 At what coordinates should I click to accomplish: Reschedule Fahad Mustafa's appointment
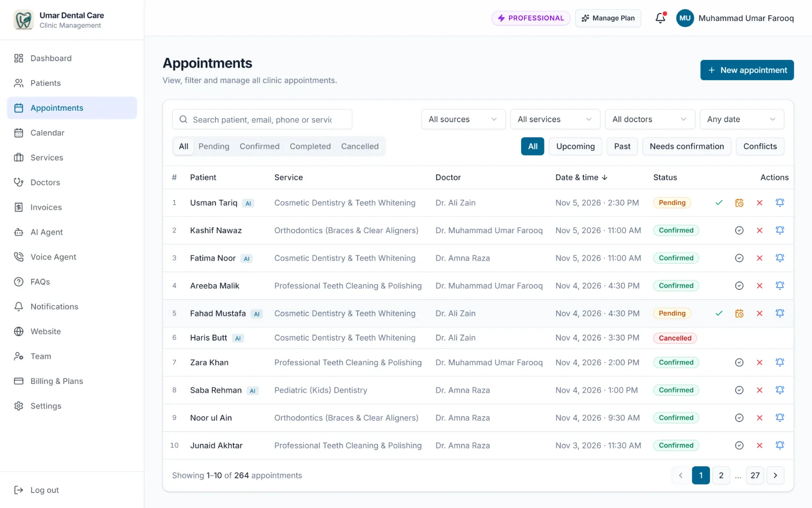[x=739, y=313]
